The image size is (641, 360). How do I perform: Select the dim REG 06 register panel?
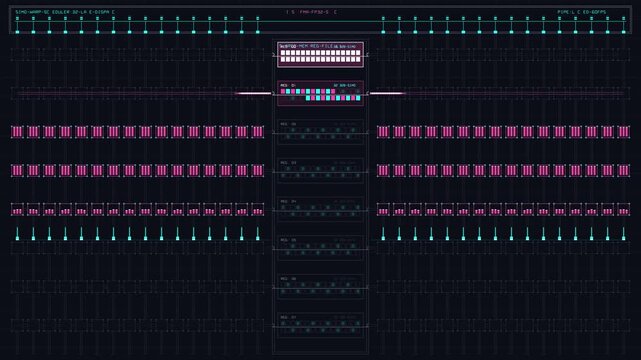(x=320, y=286)
